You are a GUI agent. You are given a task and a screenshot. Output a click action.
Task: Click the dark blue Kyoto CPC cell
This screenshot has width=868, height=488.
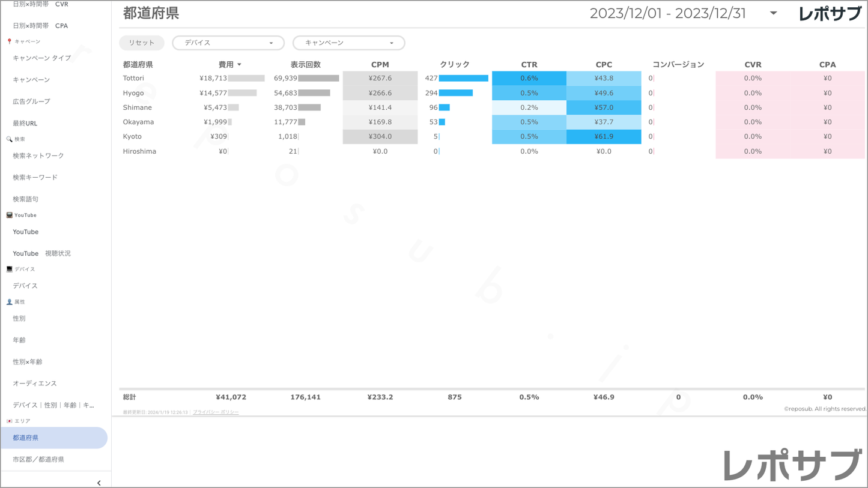point(604,137)
